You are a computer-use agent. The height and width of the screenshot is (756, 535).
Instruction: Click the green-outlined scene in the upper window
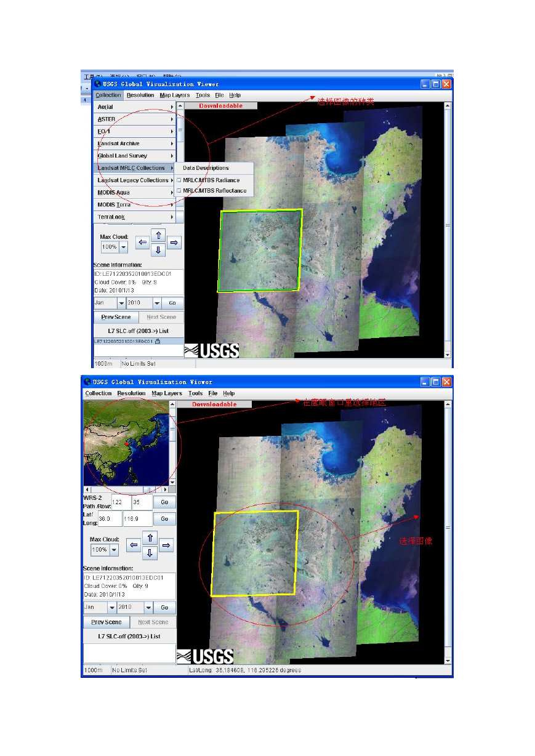pos(260,250)
